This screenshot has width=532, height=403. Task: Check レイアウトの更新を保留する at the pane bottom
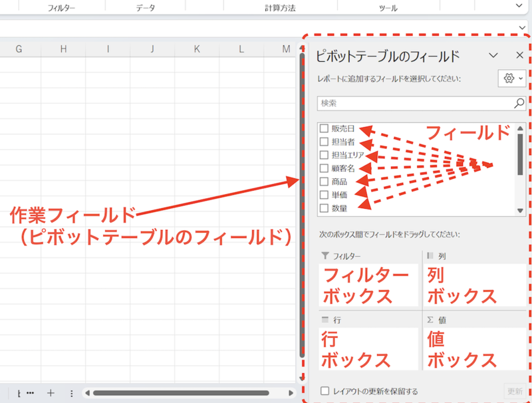323,390
